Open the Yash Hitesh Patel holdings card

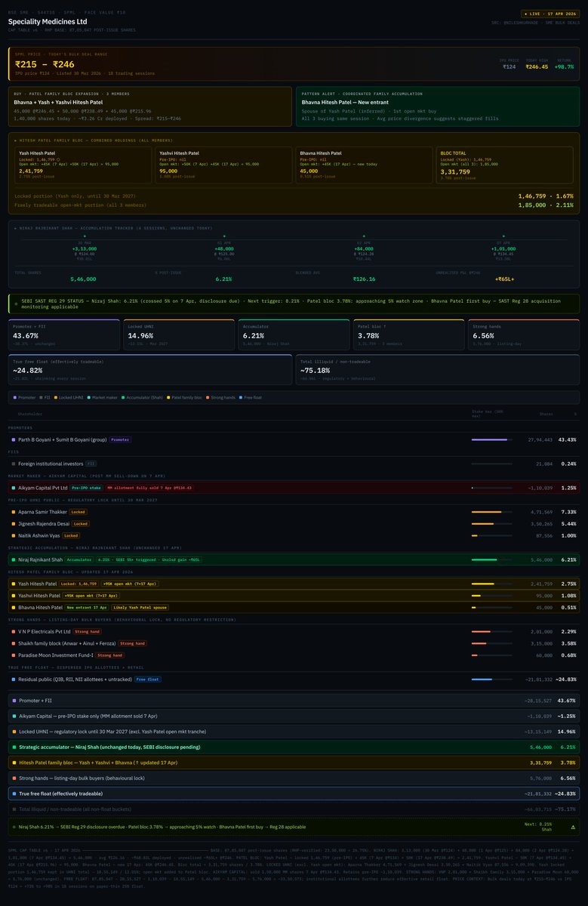pos(83,164)
